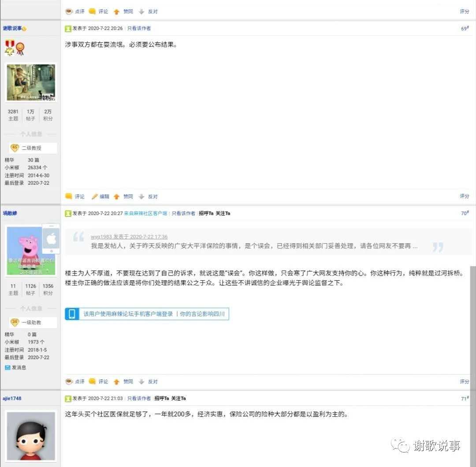Click the 发消息 envelope icon
Screen dimensions: 476x467
(7, 367)
